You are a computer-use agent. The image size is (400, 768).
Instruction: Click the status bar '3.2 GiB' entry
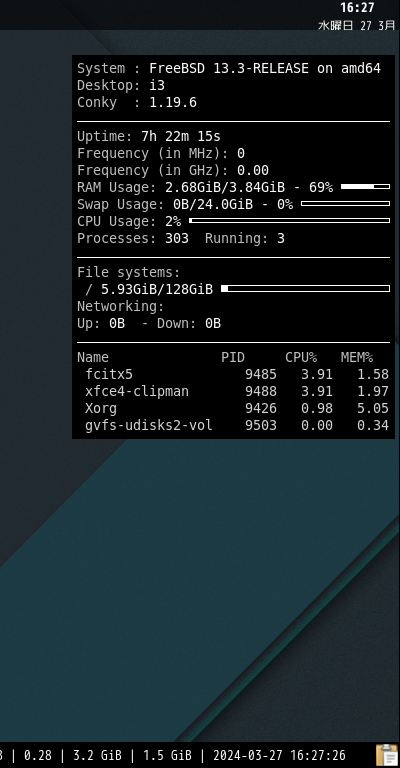pos(97,755)
